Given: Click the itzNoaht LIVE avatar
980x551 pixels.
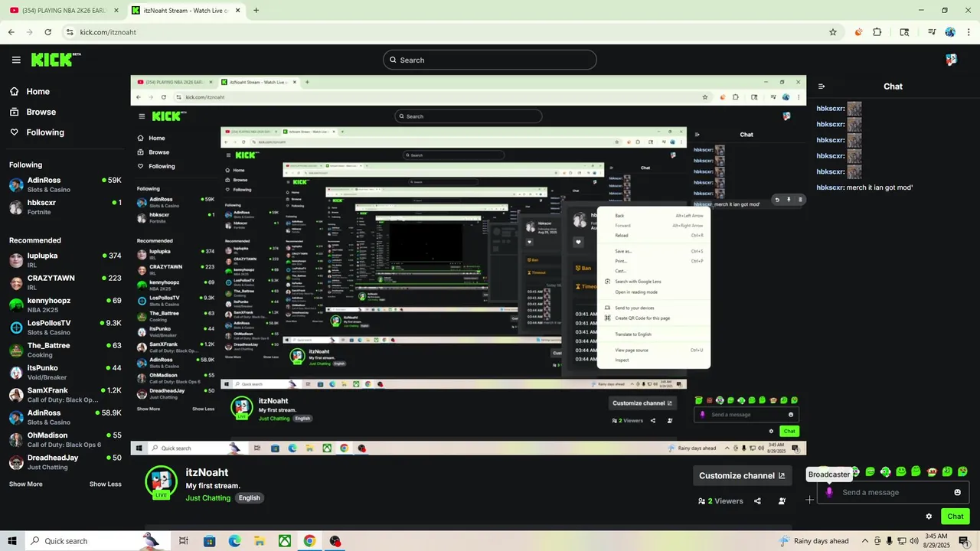Looking at the screenshot, I should [161, 482].
